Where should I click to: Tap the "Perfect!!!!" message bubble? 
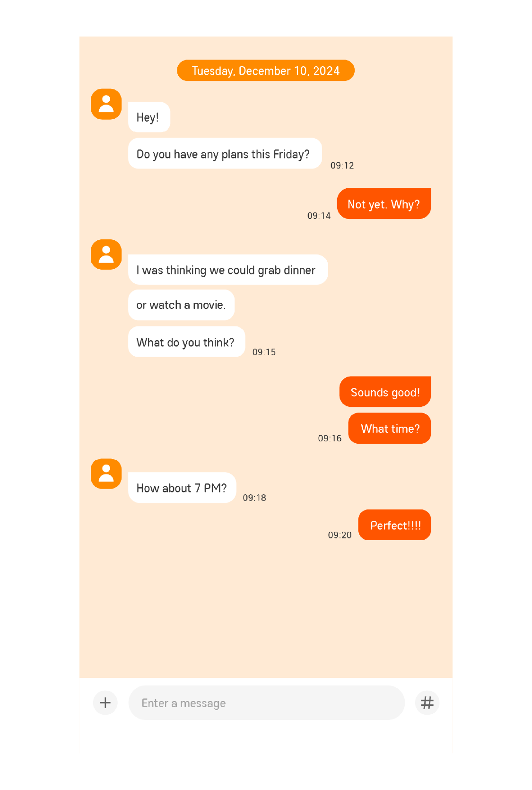pos(394,525)
